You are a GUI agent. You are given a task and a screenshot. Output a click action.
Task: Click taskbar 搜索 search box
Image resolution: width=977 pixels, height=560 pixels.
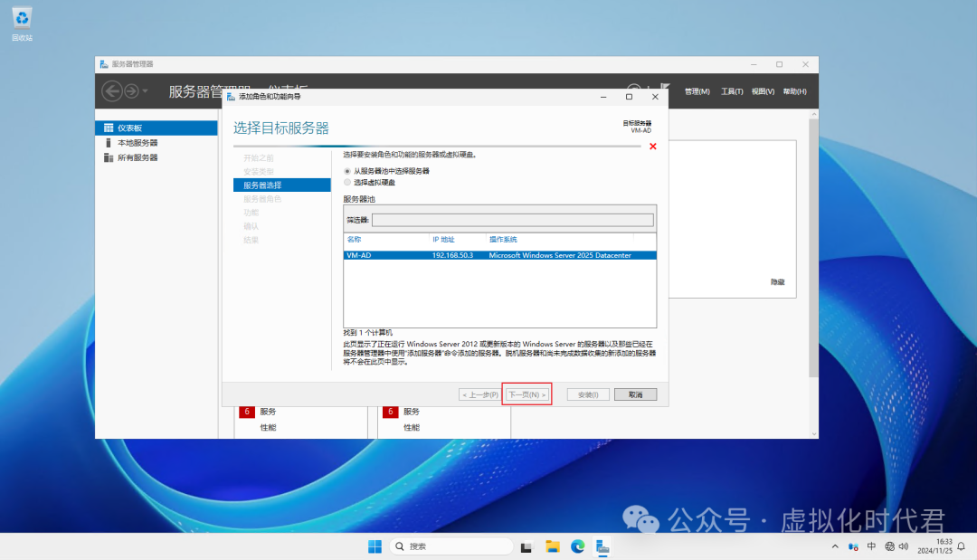(x=451, y=546)
